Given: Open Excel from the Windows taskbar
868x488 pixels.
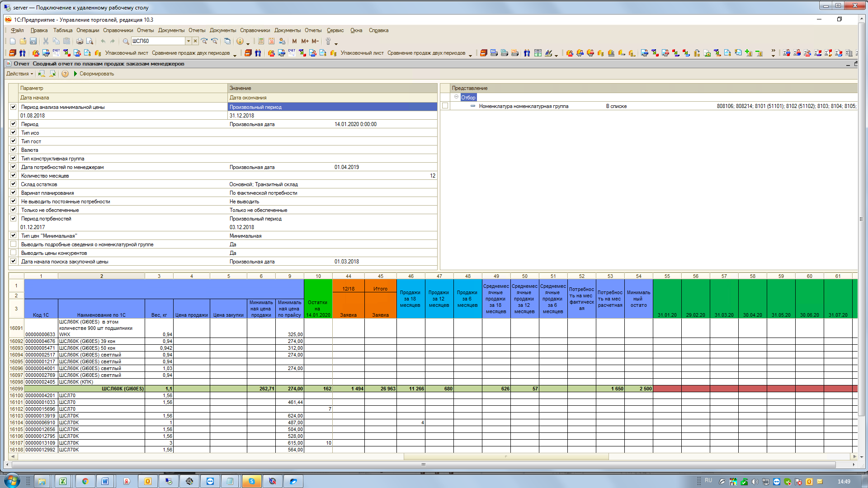Looking at the screenshot, I should (63, 481).
